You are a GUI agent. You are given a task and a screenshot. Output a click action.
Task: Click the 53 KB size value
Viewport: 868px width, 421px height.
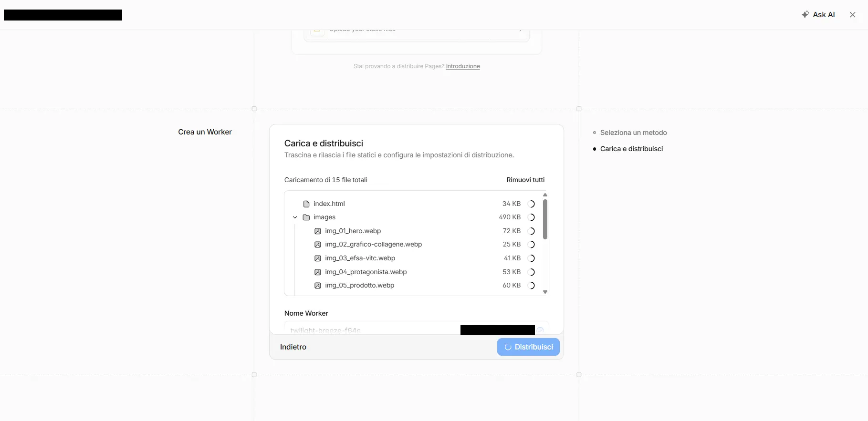tap(512, 272)
